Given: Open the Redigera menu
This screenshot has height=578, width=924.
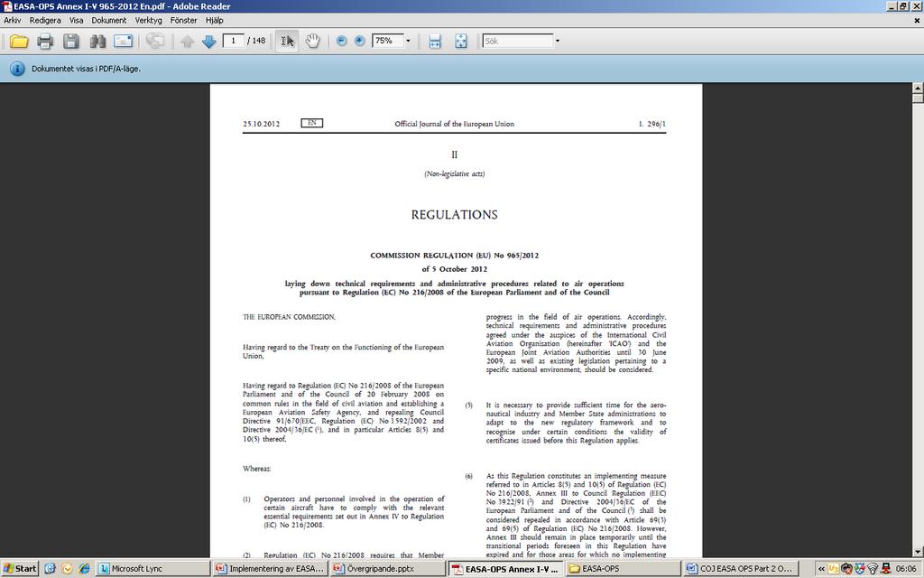Looking at the screenshot, I should (x=45, y=20).
